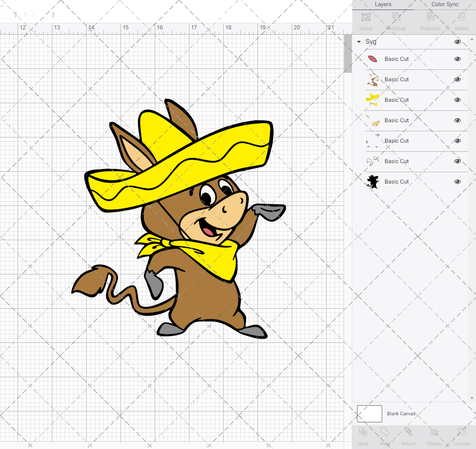Hide the white eyes Basic Cut layer

pyautogui.click(x=457, y=161)
